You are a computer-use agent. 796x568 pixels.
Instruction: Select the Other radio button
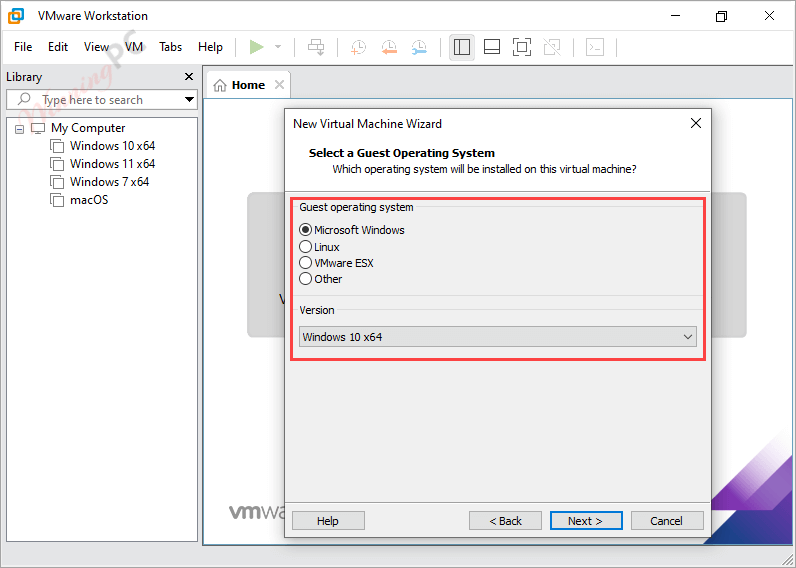pos(305,279)
